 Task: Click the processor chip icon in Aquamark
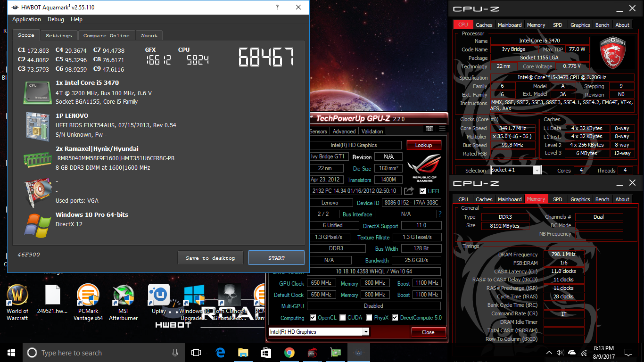point(38,92)
